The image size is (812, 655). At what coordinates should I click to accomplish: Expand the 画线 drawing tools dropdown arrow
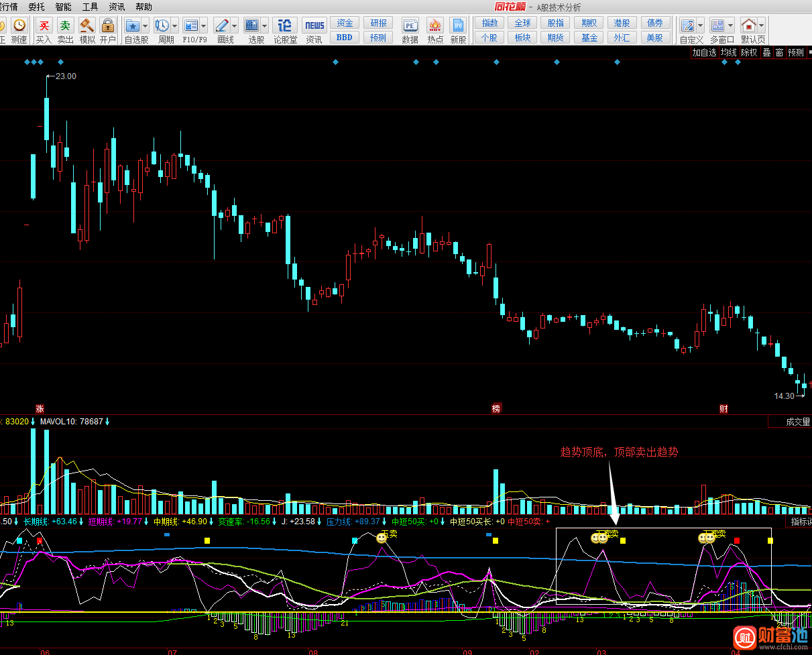[235, 26]
